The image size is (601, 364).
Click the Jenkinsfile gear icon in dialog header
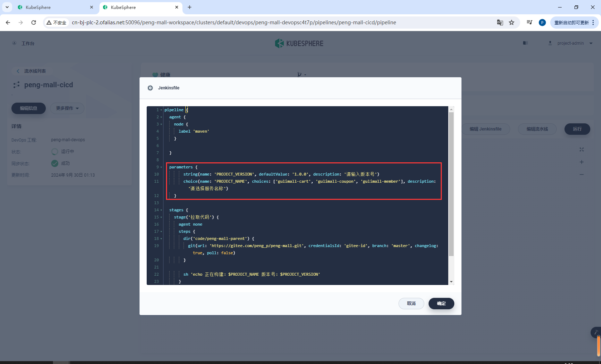click(150, 88)
